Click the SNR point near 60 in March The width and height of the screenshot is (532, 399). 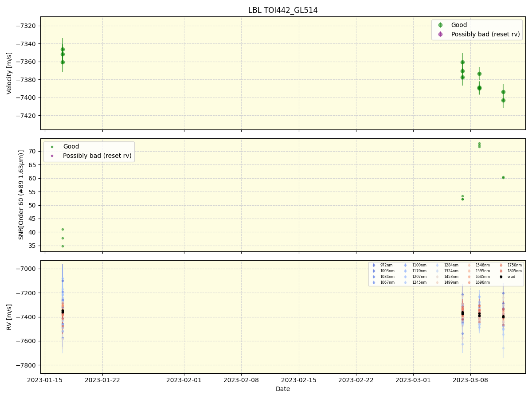pos(503,177)
